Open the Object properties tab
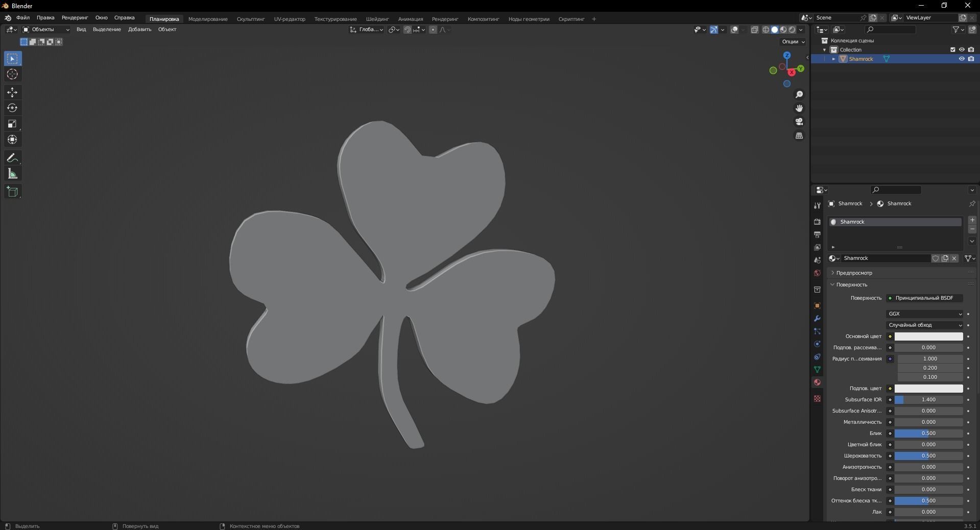This screenshot has width=980, height=530. [x=817, y=306]
